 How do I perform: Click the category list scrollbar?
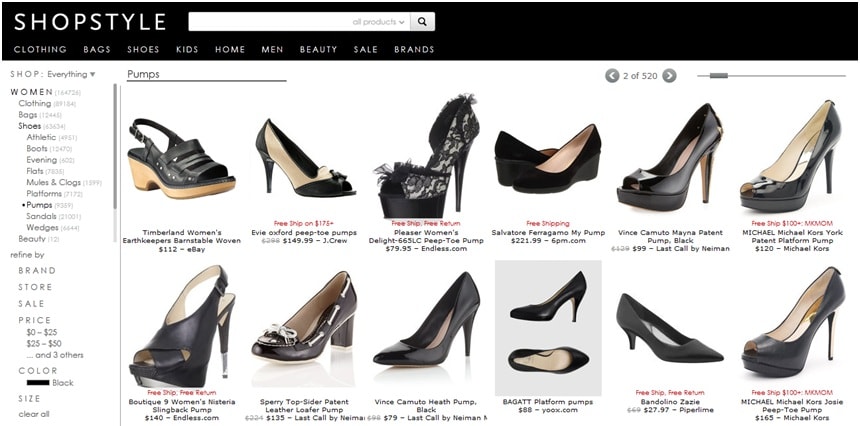click(x=115, y=146)
